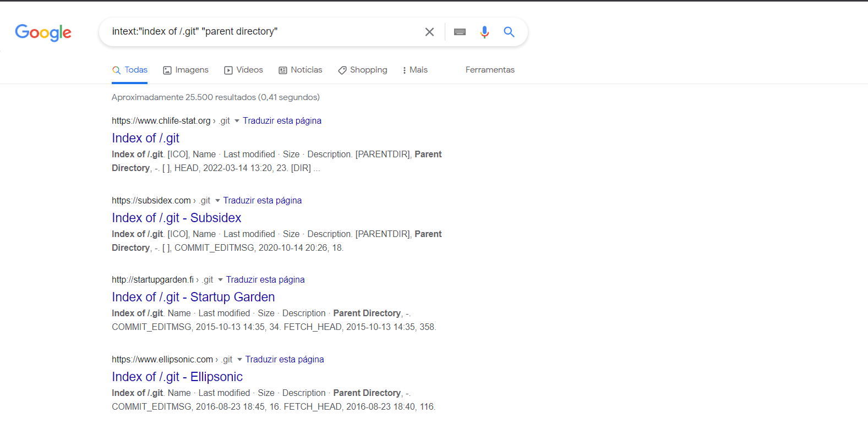Switch to the Imagens tab
The image size is (868, 435).
(x=185, y=70)
